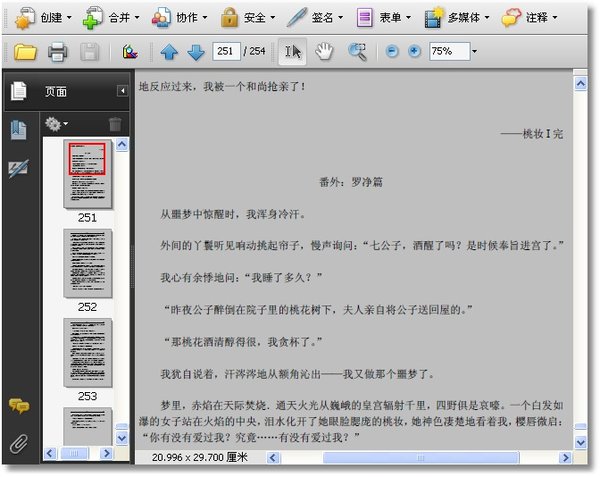Screen dimensions: 600x477
Task: Open the attachments paperclip icon
Action: tap(19, 444)
